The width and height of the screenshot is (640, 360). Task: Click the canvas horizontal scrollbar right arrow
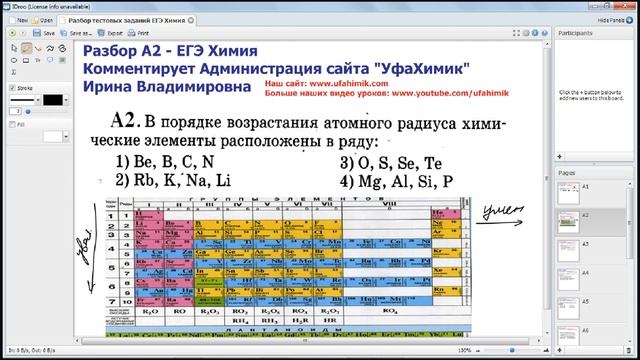point(539,340)
